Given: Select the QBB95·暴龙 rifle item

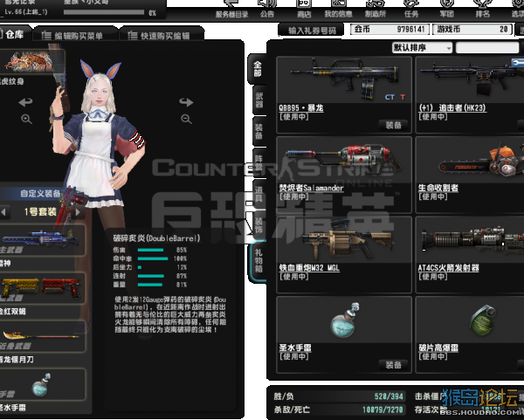Looking at the screenshot, I should click(344, 95).
